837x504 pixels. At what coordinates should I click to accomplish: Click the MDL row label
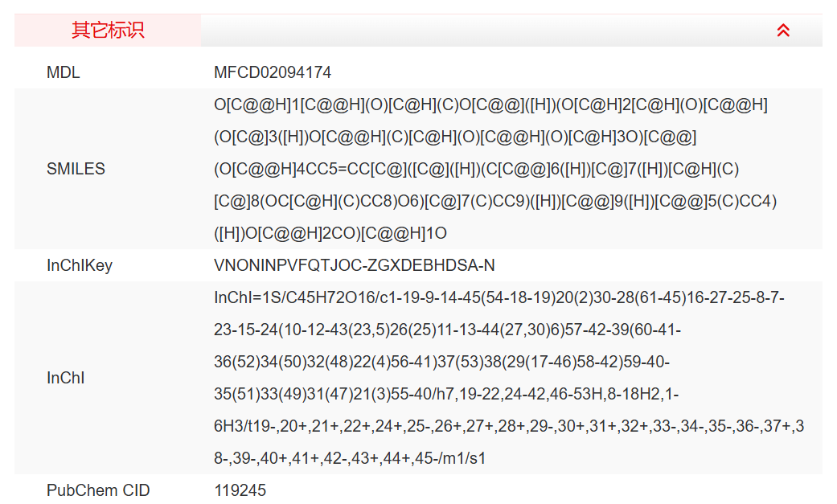64,72
